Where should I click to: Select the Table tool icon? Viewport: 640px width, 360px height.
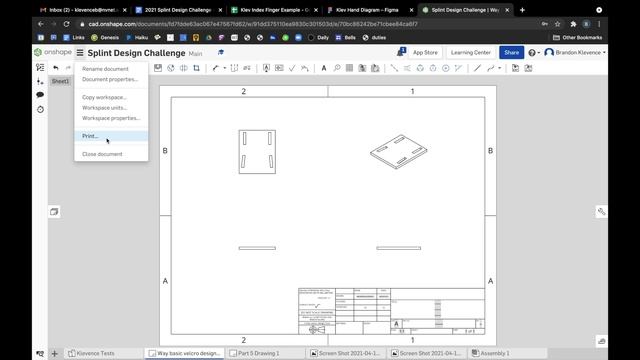(349, 68)
